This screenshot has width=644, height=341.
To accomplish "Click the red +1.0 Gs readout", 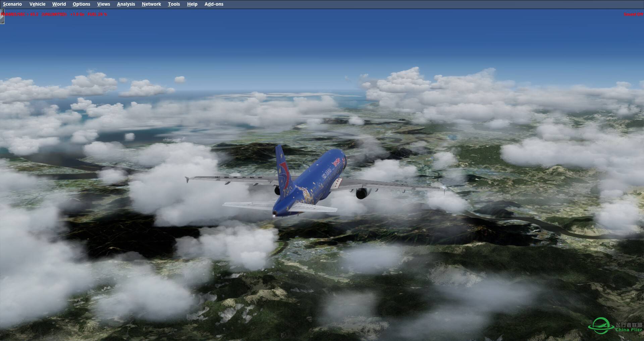I will click(x=77, y=14).
